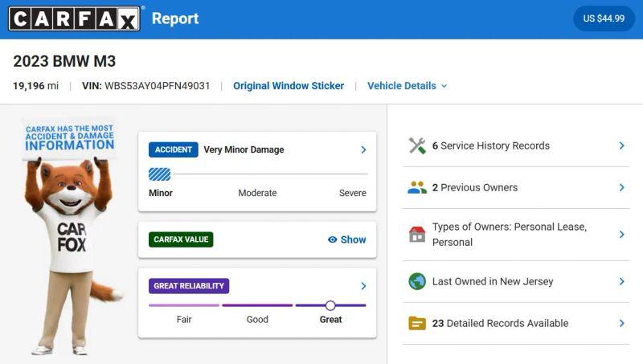
Task: Click 'Last Owned in New Jersey' text
Action: 493,281
